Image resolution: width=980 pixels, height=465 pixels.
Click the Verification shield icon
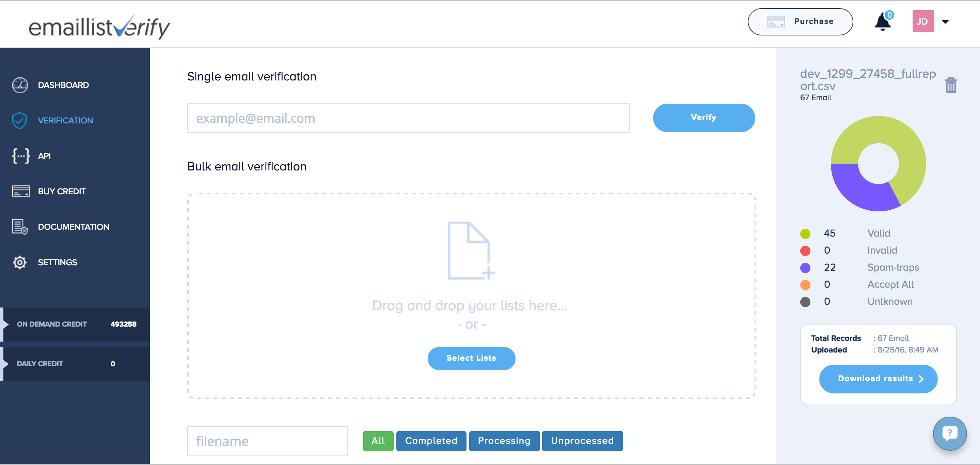click(x=19, y=120)
